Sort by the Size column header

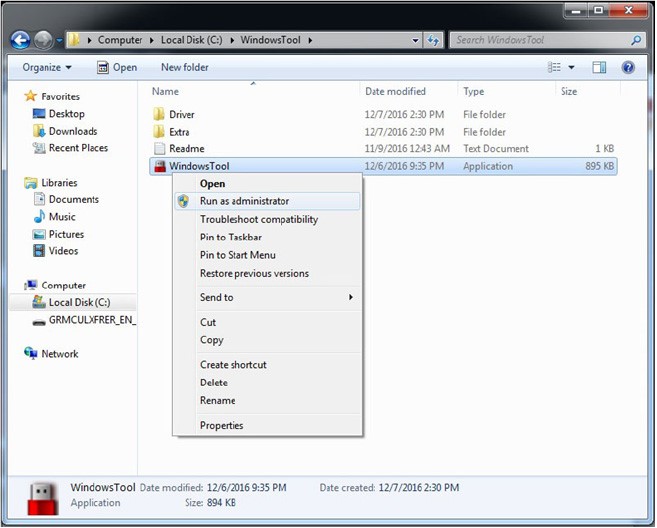coord(569,91)
